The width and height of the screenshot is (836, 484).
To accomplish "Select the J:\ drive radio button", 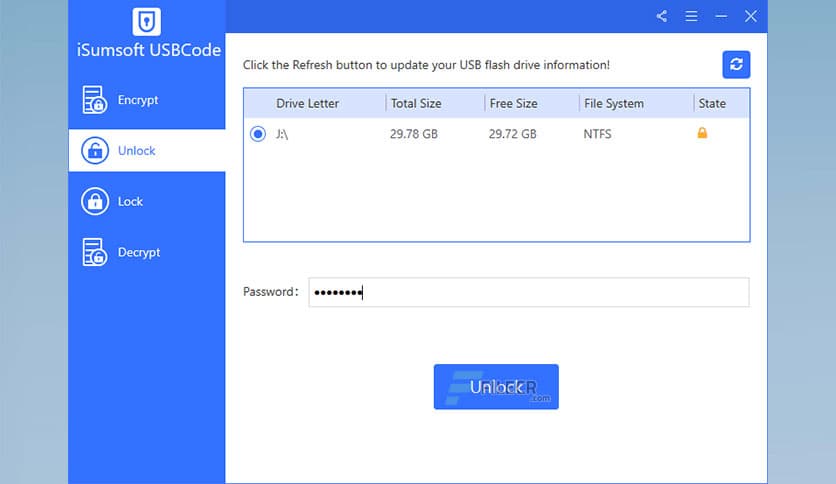I will pyautogui.click(x=258, y=134).
